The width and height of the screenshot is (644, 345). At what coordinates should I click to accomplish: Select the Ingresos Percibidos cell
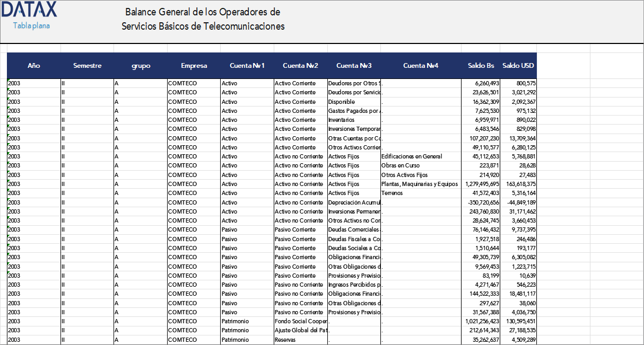(x=354, y=285)
